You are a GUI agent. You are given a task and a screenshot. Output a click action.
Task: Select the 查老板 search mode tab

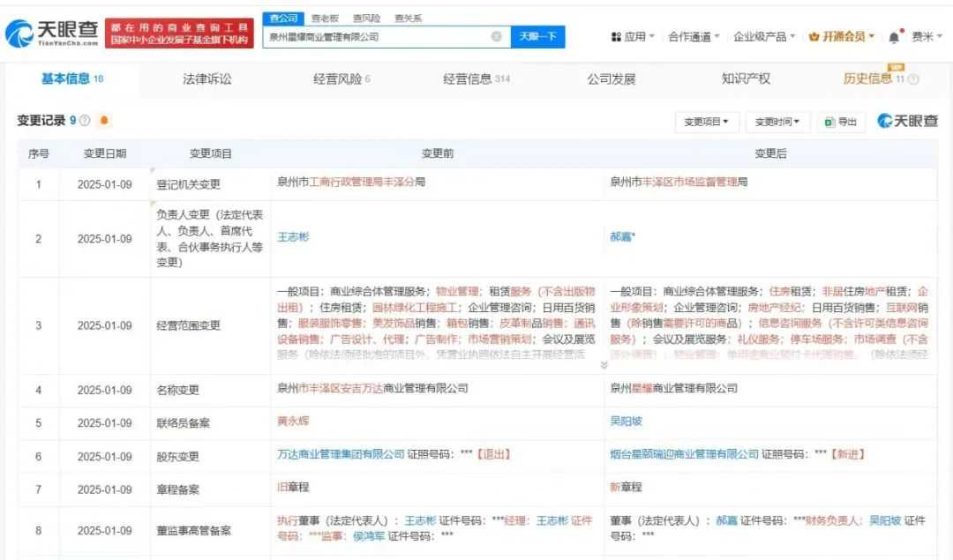325,18
